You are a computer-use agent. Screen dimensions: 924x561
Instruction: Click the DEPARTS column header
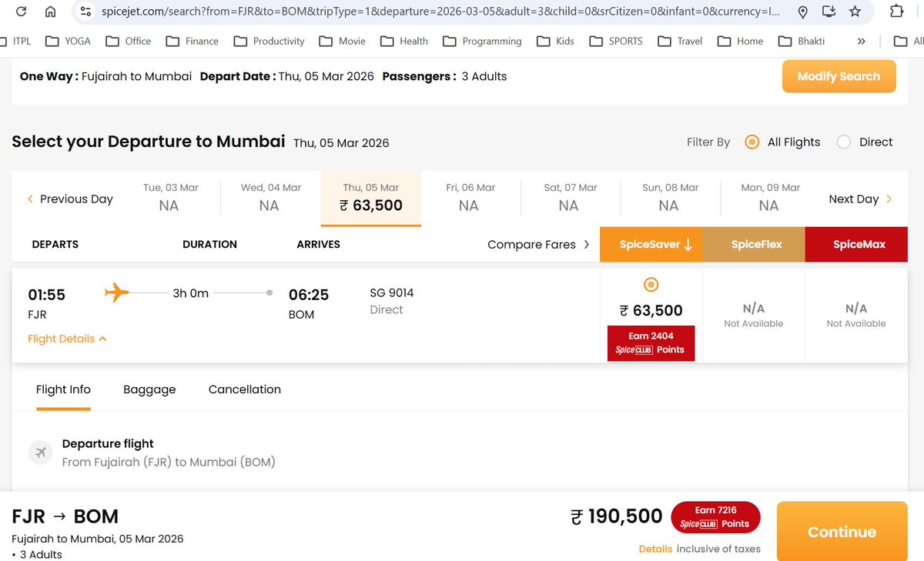(55, 244)
